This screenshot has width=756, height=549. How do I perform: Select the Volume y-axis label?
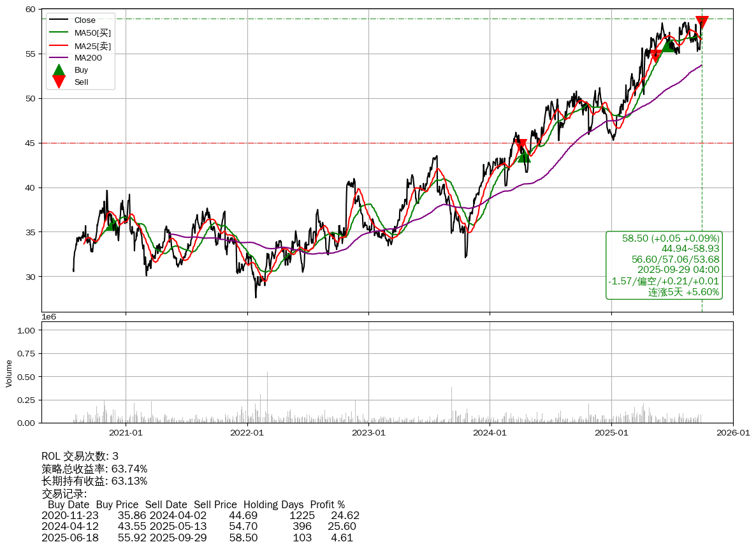(x=9, y=373)
